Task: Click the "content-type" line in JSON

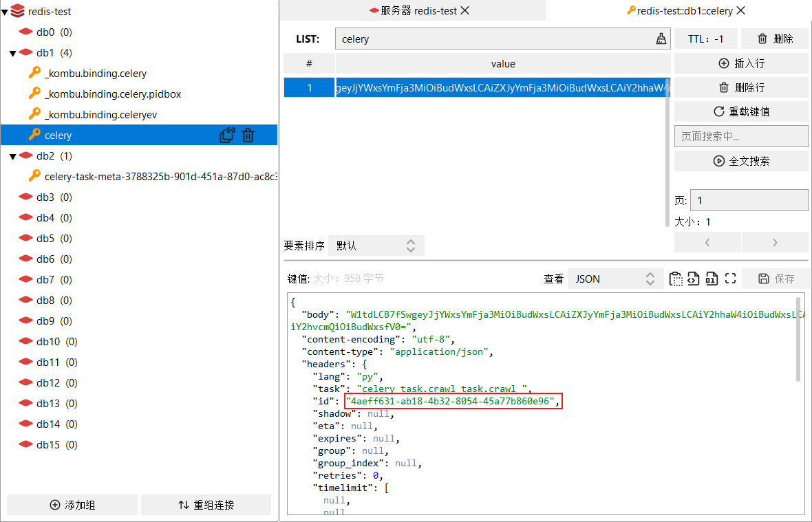Action: tap(398, 352)
